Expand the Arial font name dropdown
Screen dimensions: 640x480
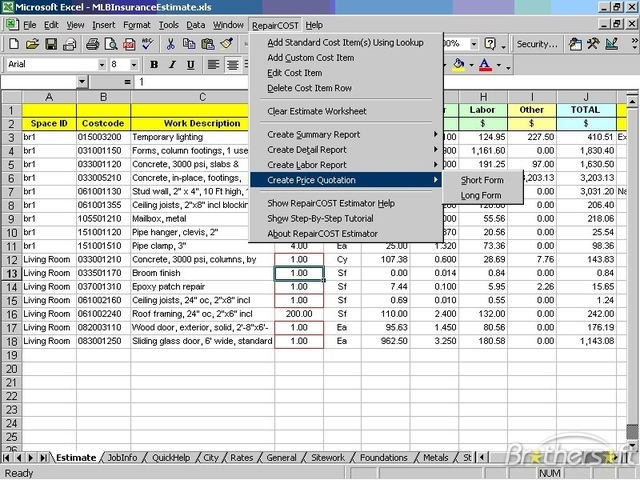pyautogui.click(x=102, y=64)
